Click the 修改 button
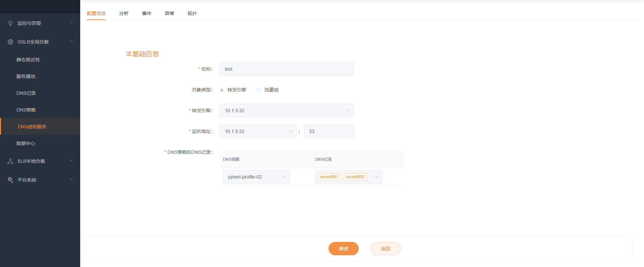This screenshot has height=267, width=644. pyautogui.click(x=344, y=249)
